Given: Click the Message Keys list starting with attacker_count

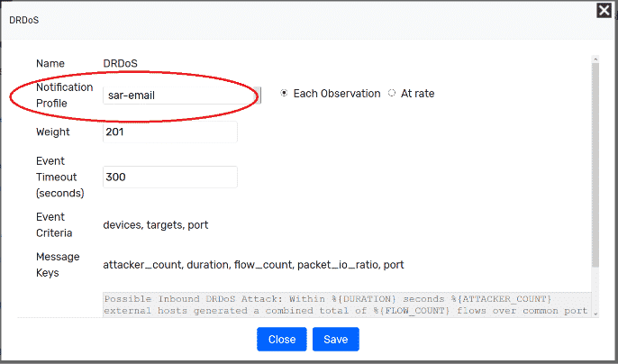Looking at the screenshot, I should (253, 265).
